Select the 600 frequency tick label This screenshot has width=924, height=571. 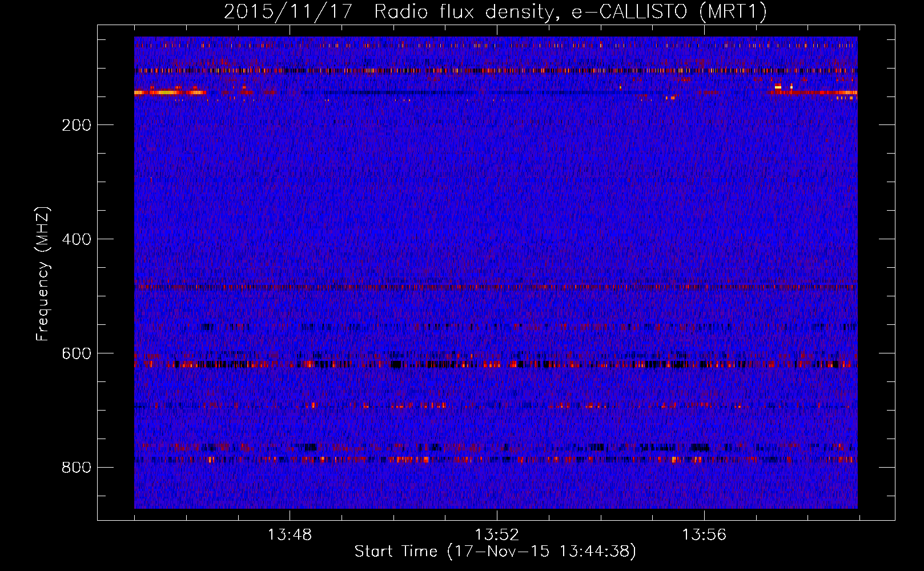(77, 353)
